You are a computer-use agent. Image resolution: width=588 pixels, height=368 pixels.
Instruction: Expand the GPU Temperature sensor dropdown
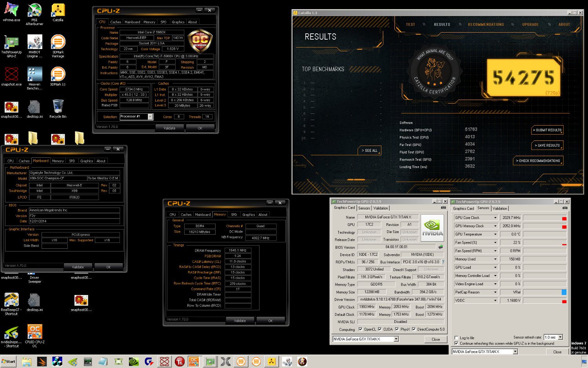coord(495,234)
